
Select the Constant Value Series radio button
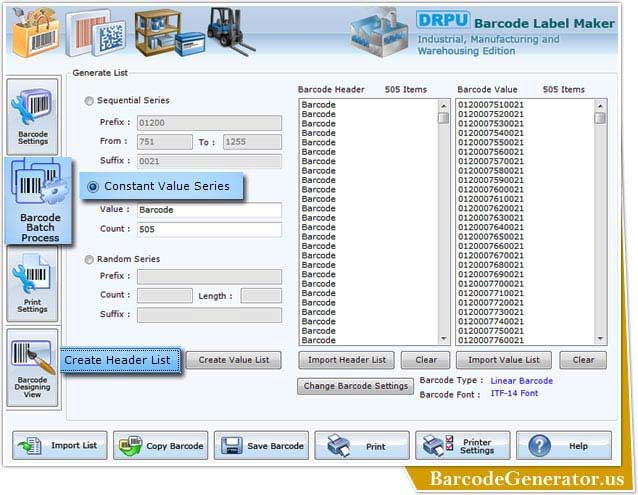93,187
